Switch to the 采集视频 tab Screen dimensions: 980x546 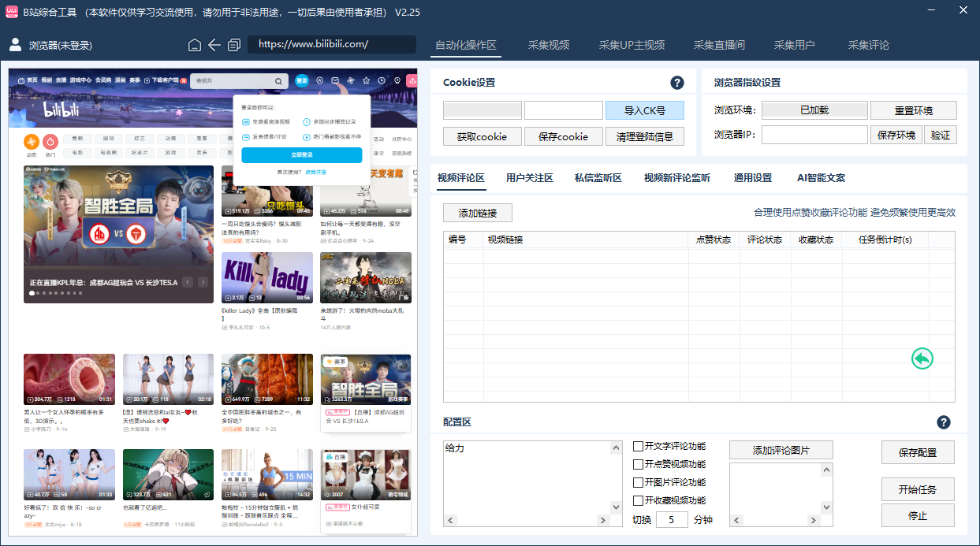tap(548, 45)
